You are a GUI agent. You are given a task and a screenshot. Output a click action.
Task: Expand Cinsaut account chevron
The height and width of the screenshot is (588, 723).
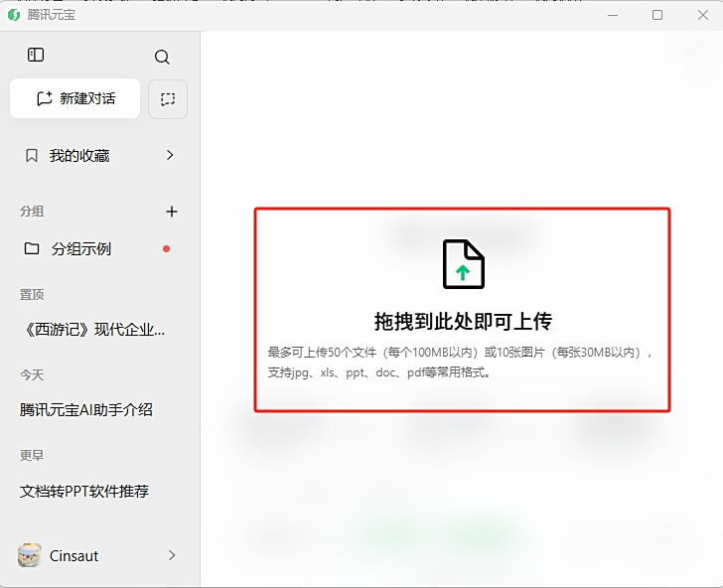[172, 555]
